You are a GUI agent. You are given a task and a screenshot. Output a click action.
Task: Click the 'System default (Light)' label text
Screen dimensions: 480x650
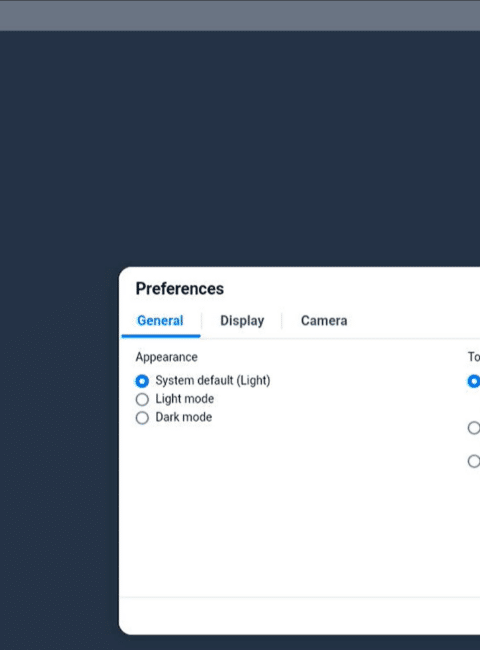coord(213,381)
